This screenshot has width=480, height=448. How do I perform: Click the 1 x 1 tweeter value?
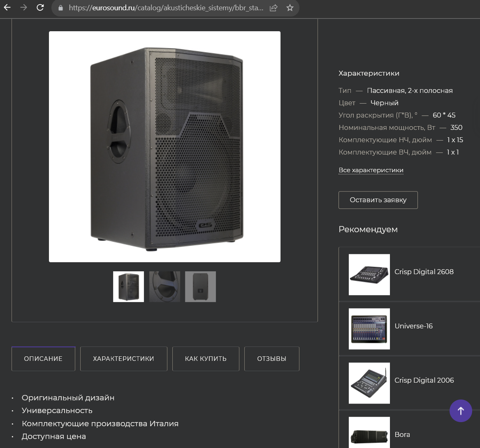(x=453, y=152)
